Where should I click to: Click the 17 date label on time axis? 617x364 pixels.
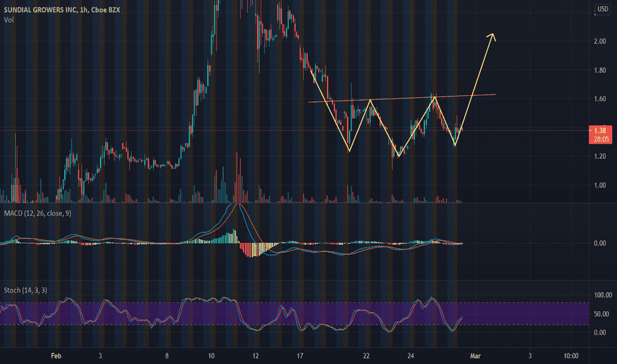pos(300,356)
